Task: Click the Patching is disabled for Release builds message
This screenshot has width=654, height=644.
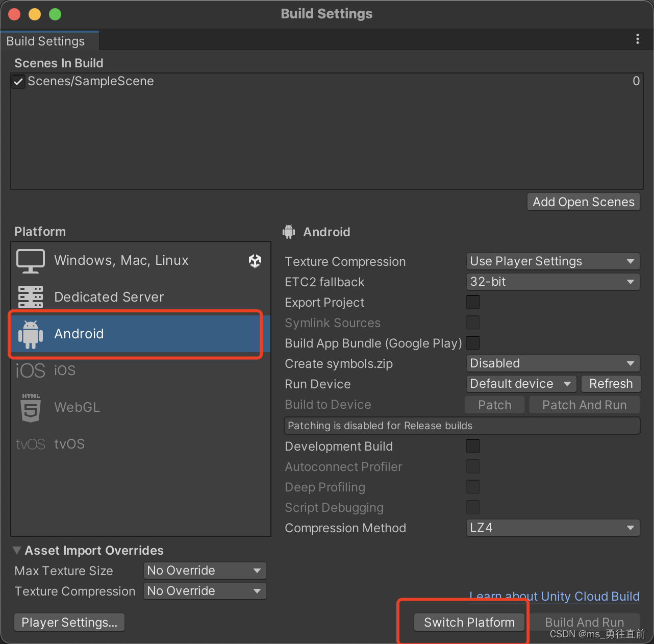Action: (462, 426)
